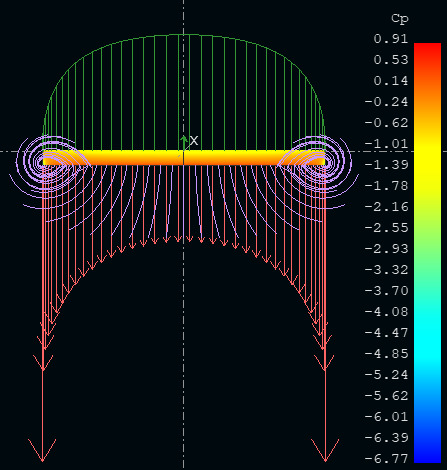
Task: Click the red top of color bar
Action: point(427,50)
